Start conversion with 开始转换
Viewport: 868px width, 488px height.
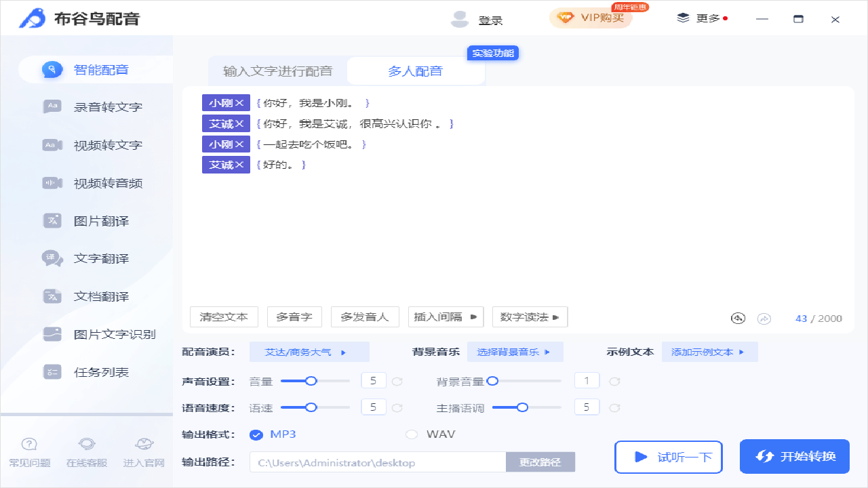[794, 456]
